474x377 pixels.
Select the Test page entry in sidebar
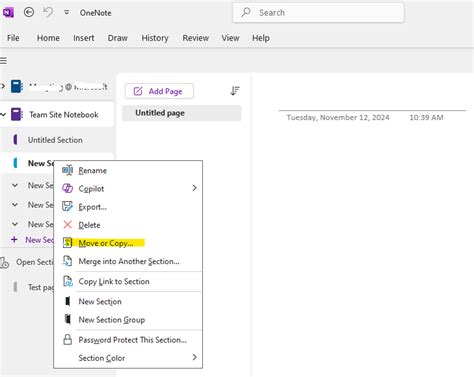pos(41,287)
